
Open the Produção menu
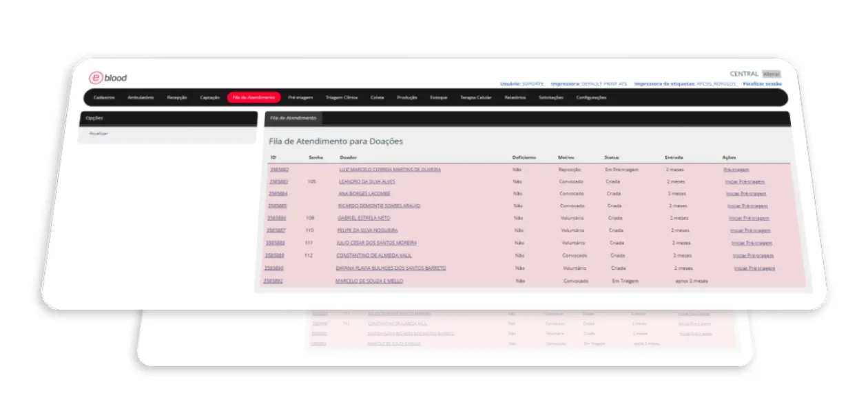point(408,97)
